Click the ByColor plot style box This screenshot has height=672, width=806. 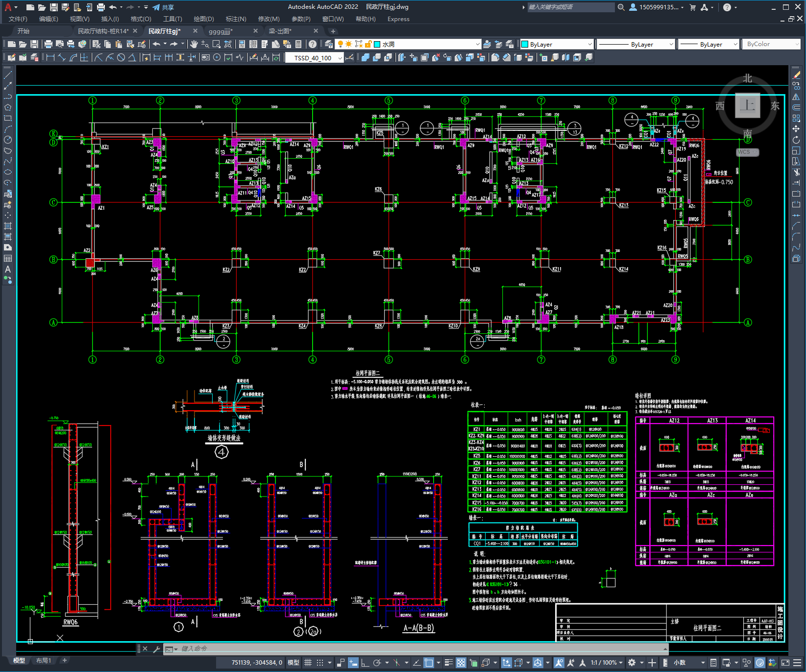[x=772, y=44]
